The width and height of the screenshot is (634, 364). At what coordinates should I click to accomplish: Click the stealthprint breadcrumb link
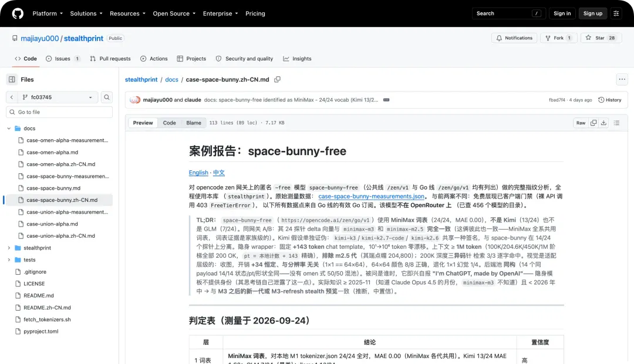tap(141, 79)
